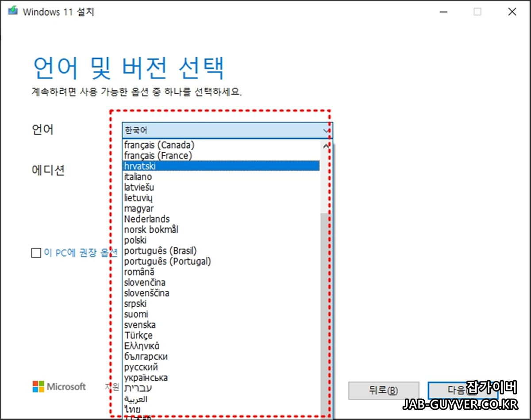Click the Windows 11 설치 title bar icon

pos(13,12)
